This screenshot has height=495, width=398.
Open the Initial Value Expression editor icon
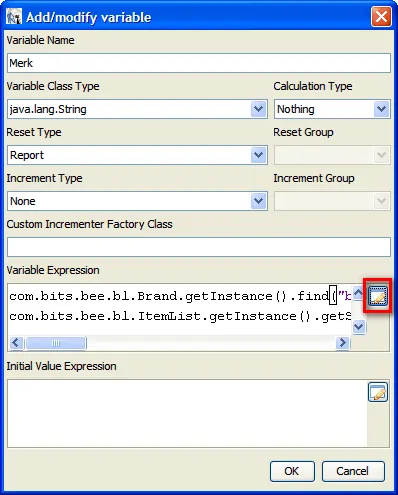(378, 392)
